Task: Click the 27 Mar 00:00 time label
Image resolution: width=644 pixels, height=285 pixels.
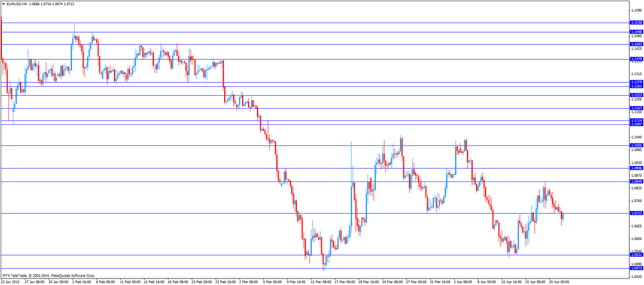Action: tap(415, 282)
